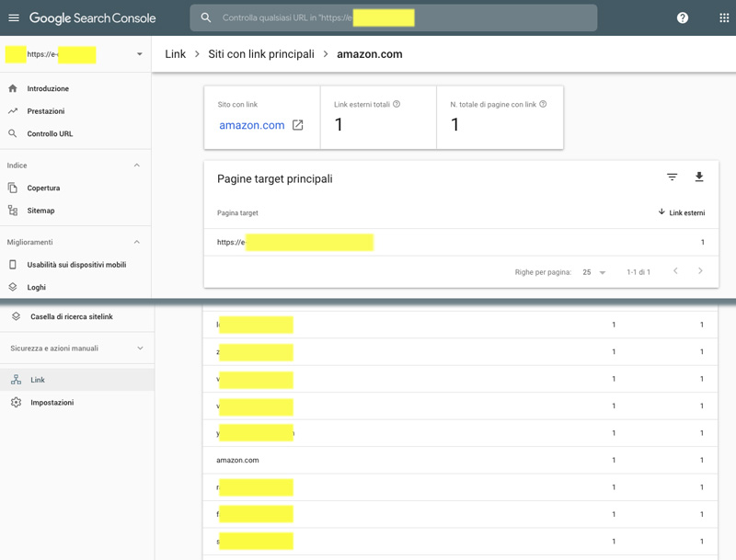
Task: Open the Help question mark icon
Action: (x=683, y=17)
